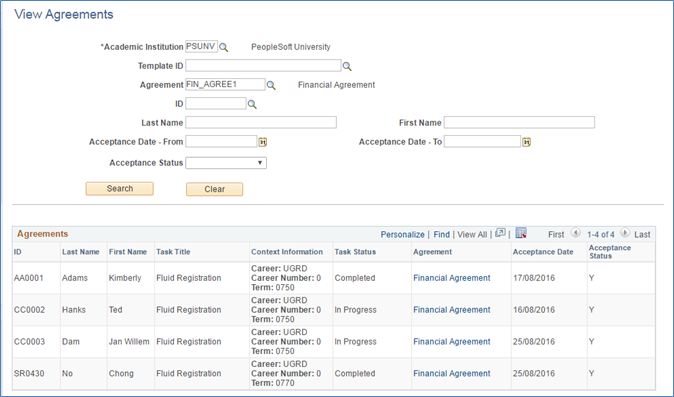
Task: Sort by Context Information column header
Action: tap(287, 252)
